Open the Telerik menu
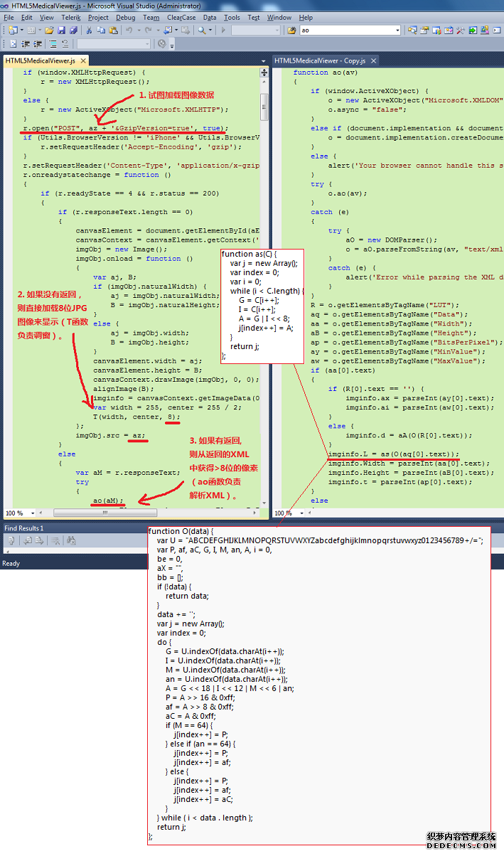The width and height of the screenshot is (504, 856). click(x=71, y=17)
